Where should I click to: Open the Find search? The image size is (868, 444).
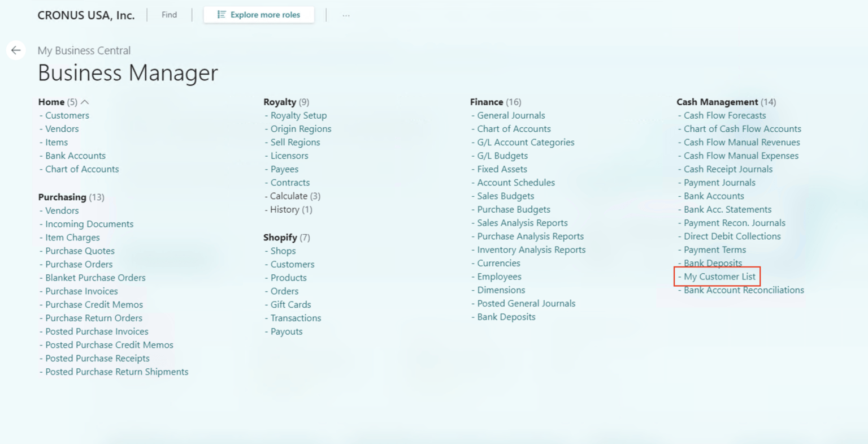coord(169,15)
